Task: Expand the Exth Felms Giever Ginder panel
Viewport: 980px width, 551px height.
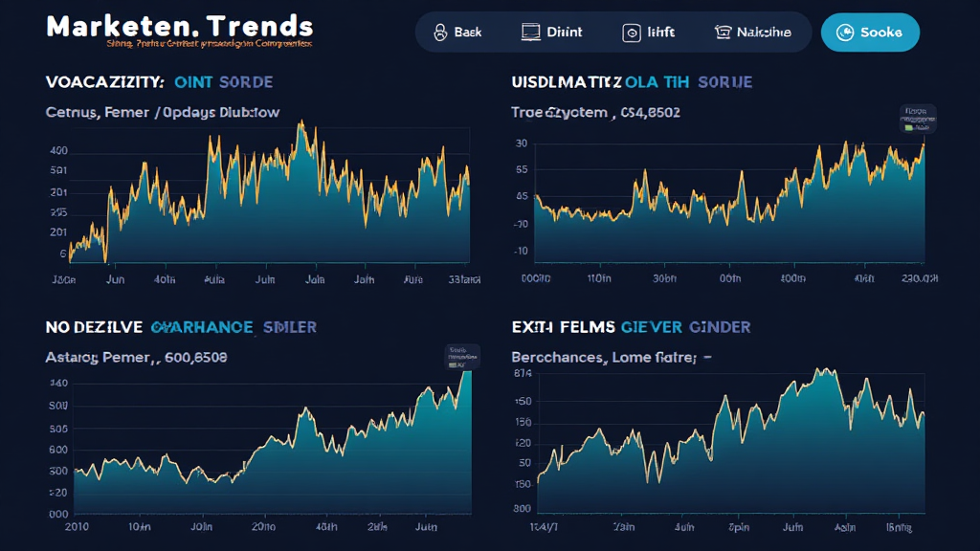Action: tap(632, 326)
